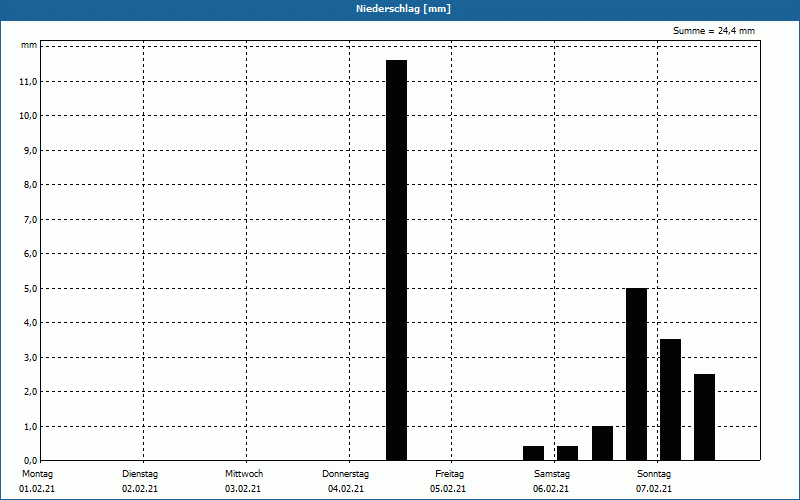Click the 3,0 y-axis value
This screenshot has width=800, height=500.
[x=30, y=357]
